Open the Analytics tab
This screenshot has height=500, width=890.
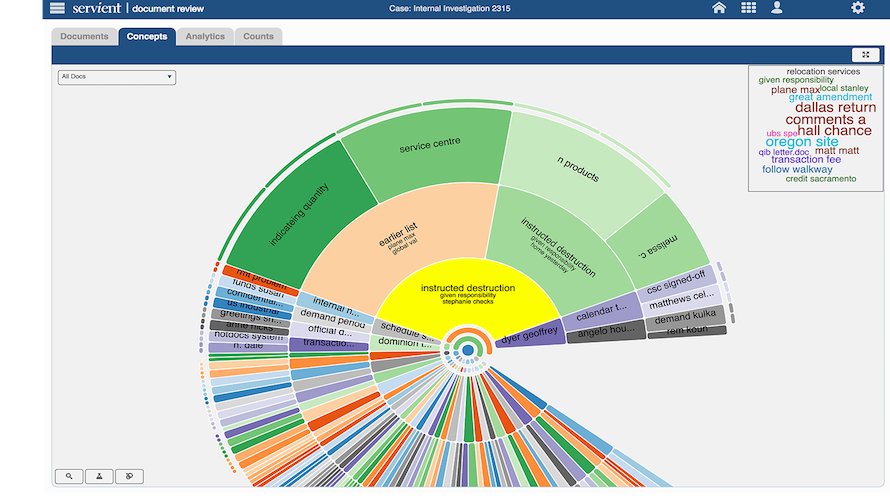(205, 36)
